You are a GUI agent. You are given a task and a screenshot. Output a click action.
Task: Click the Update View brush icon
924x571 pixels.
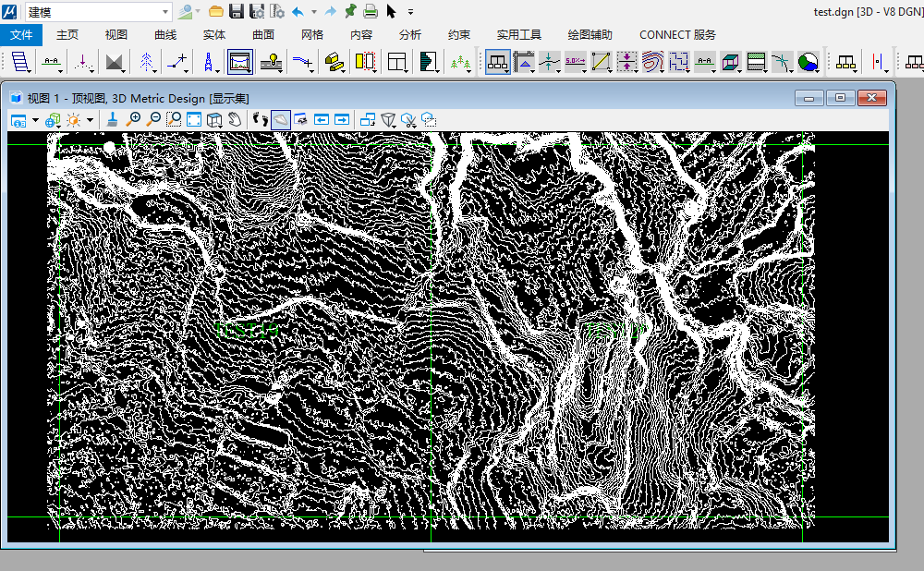(112, 119)
